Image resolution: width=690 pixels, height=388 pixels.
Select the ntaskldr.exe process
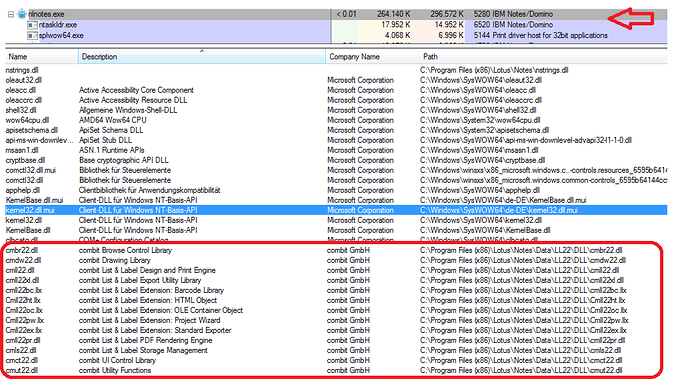coord(337,25)
